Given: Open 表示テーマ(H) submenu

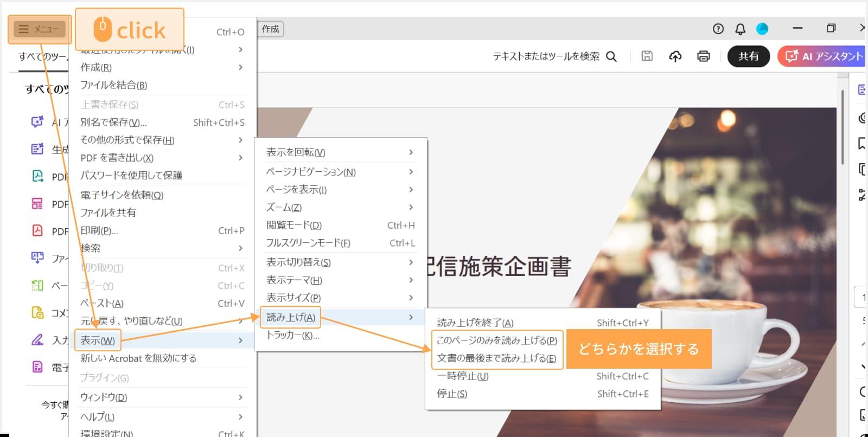Looking at the screenshot, I should (341, 280).
